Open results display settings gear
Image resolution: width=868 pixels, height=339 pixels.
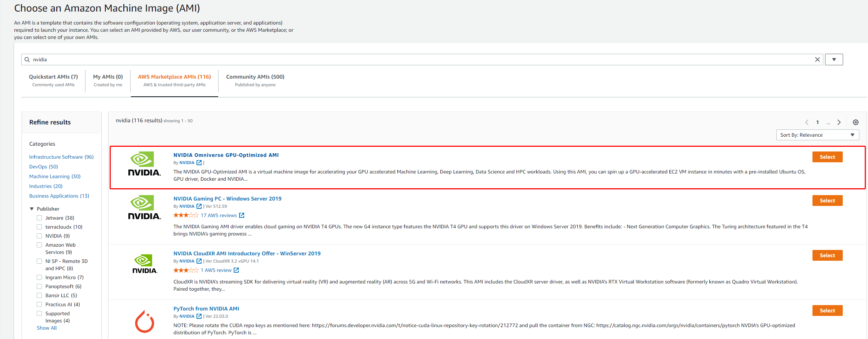click(855, 122)
